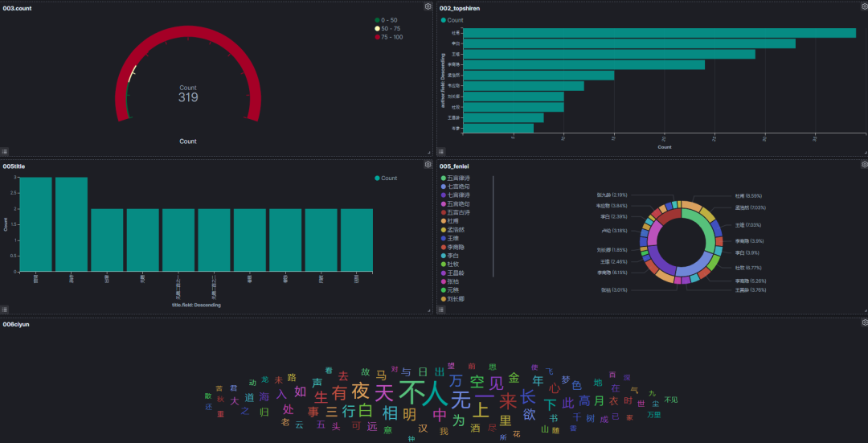Open panel options gear for 005_fenlei
This screenshot has width=868, height=443.
point(865,165)
